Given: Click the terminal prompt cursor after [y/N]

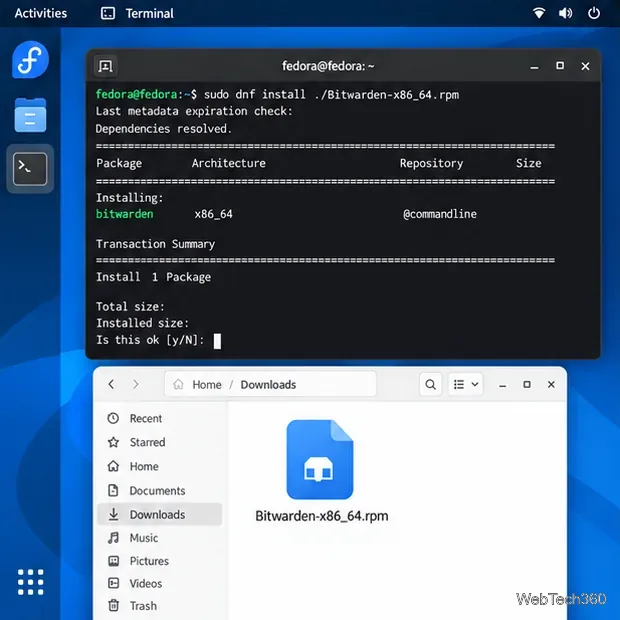Looking at the screenshot, I should pos(217,341).
